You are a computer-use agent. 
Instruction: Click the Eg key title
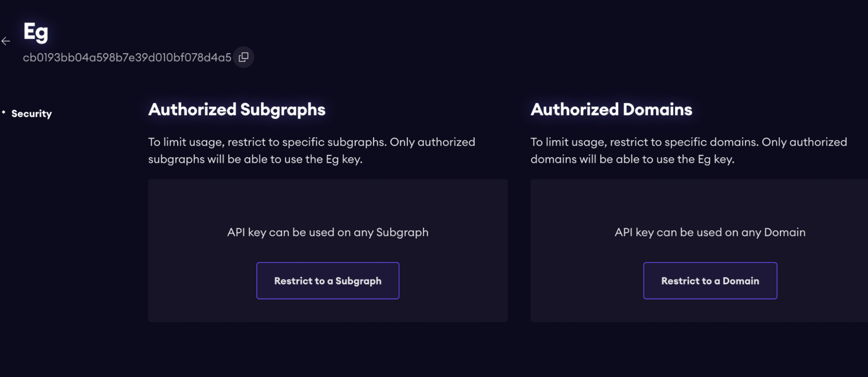pyautogui.click(x=36, y=33)
